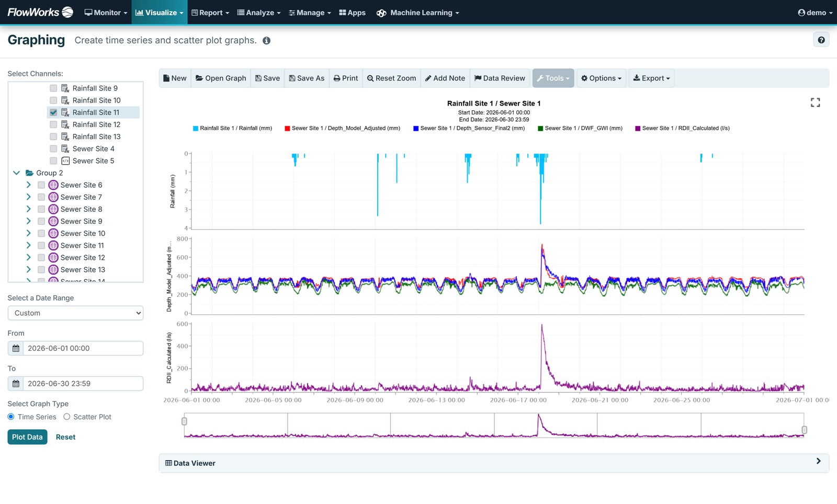This screenshot has height=504, width=837.
Task: Check the Rainfall Site 13 checkbox
Action: pos(53,136)
